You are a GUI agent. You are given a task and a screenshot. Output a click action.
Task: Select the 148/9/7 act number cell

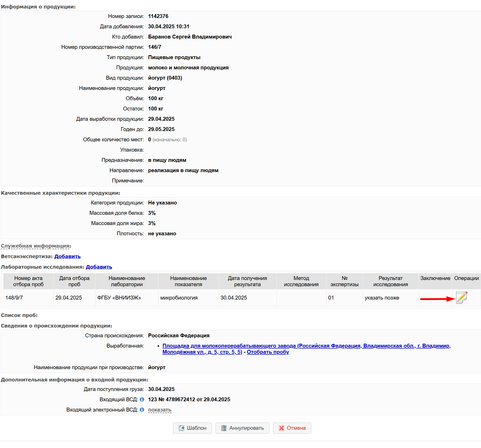click(14, 298)
